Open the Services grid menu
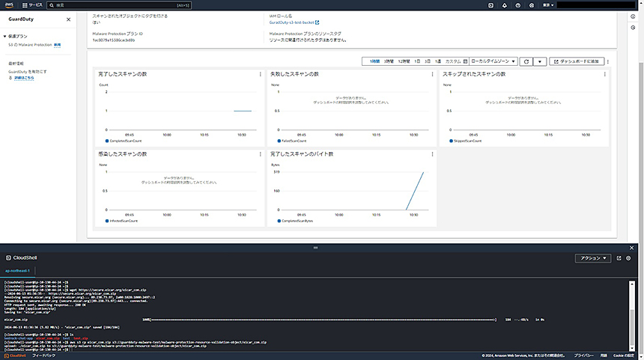This screenshot has height=360, width=644. [32, 5]
